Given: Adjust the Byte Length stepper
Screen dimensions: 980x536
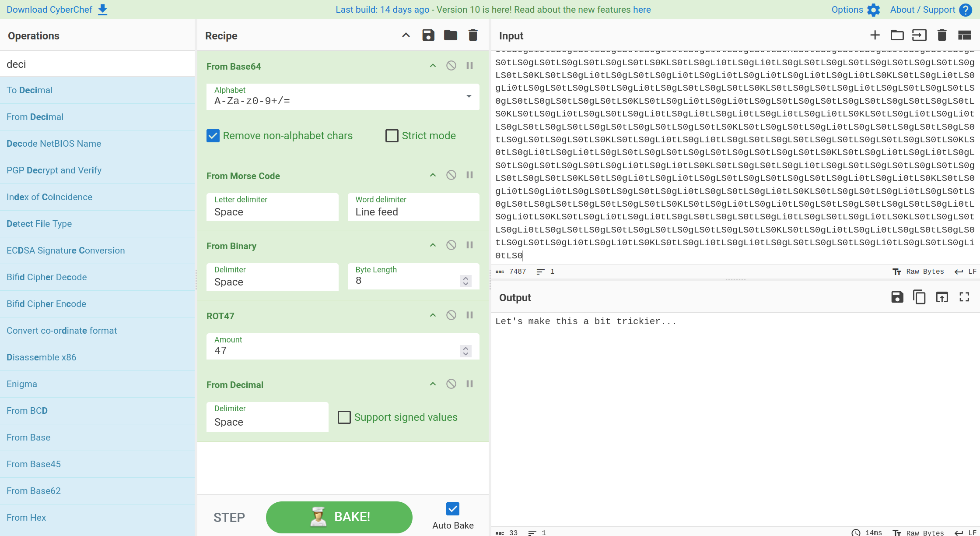Looking at the screenshot, I should [x=466, y=281].
